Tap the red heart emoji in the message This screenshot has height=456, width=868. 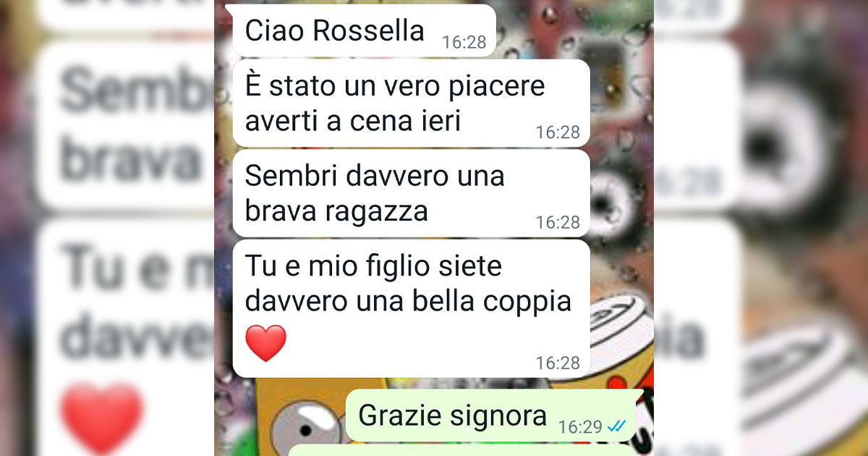[x=266, y=343]
